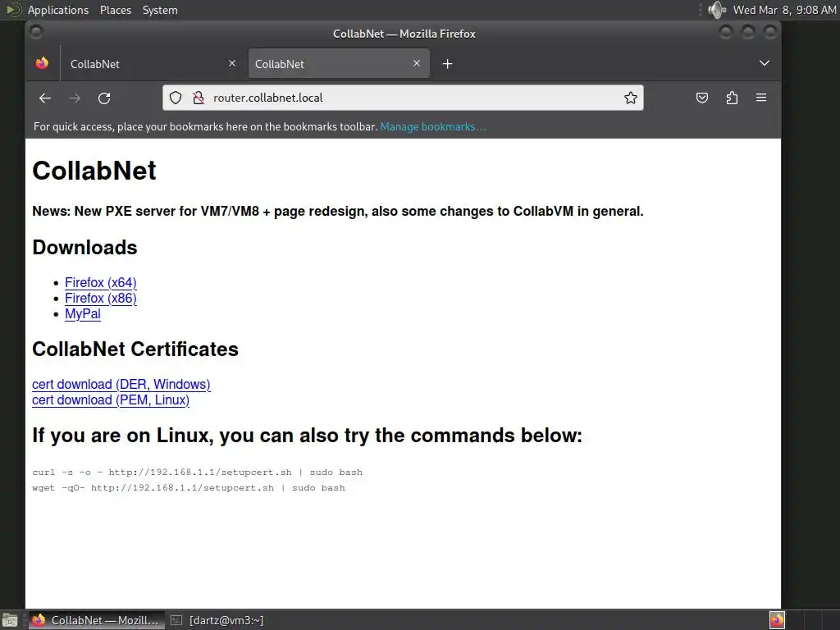Click the Downloads heading
This screenshot has width=840, height=630.
84,248
